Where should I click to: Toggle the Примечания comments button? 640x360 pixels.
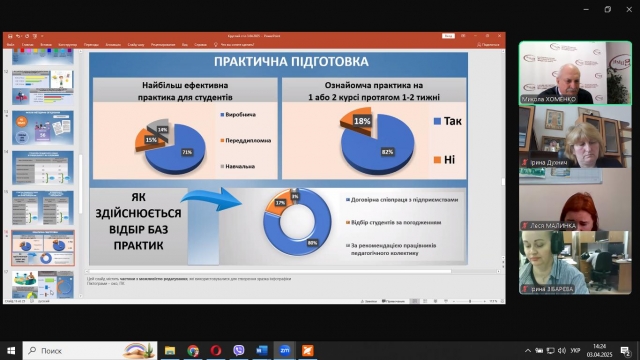click(393, 301)
